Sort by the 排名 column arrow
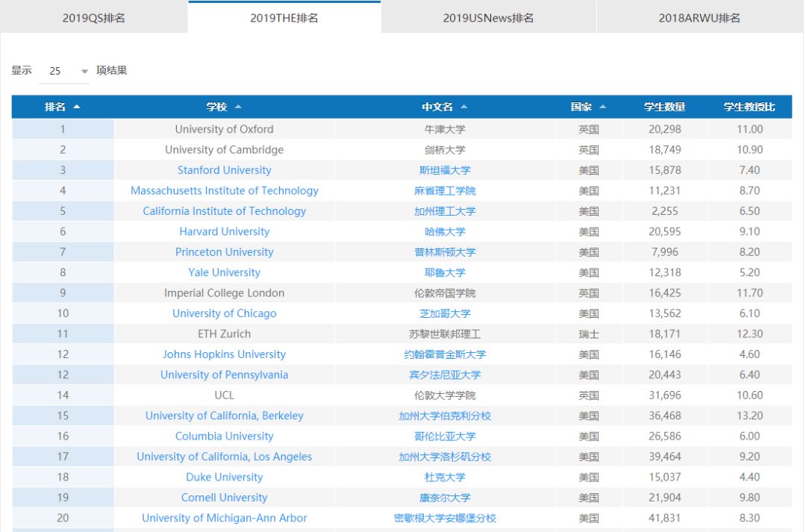 [x=77, y=107]
